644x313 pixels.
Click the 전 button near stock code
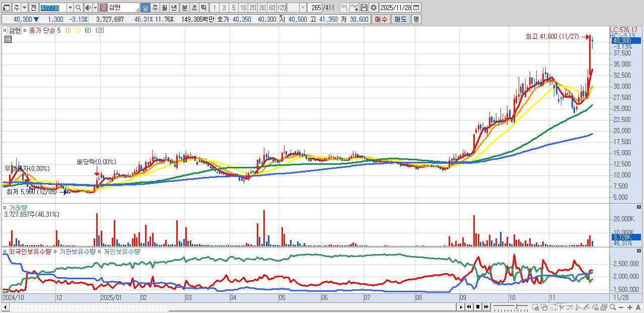34,8
